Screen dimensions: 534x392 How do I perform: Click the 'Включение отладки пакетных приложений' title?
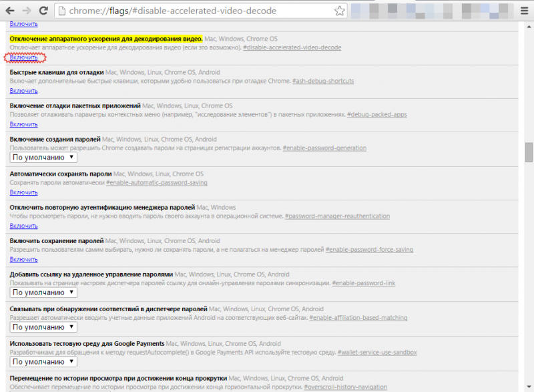click(75, 106)
